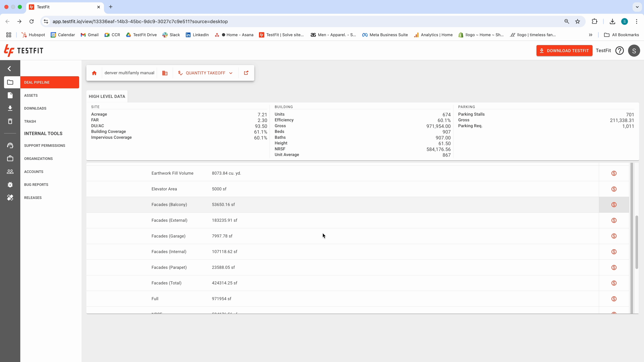Click the DOWNLOAD TESTFIT button
Viewport: 644px width, 362px height.
tap(564, 50)
